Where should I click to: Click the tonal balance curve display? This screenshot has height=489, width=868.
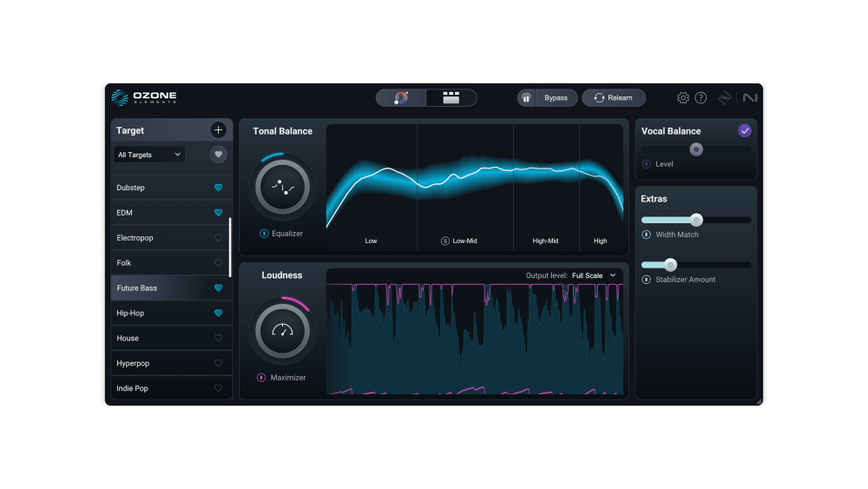tap(475, 188)
